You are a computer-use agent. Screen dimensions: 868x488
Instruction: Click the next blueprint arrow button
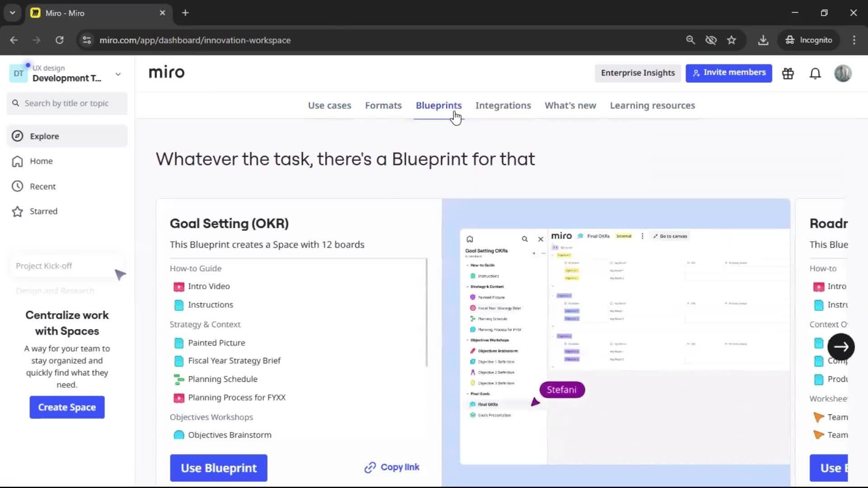coord(841,347)
